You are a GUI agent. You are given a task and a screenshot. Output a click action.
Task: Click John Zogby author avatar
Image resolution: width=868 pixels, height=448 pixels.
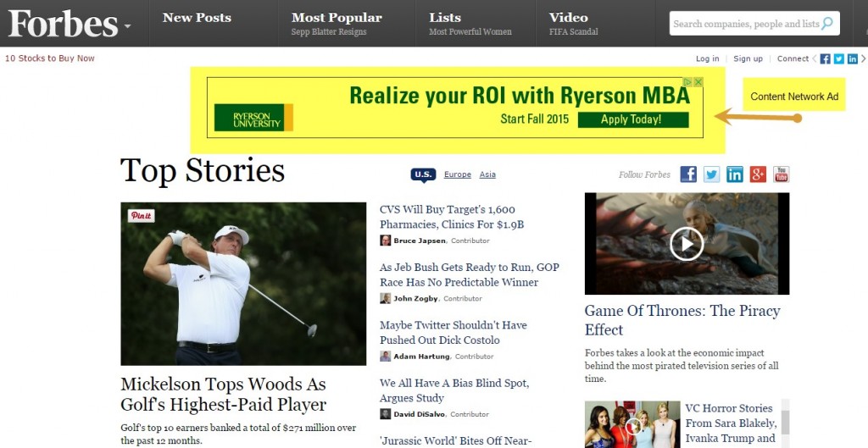coord(386,299)
